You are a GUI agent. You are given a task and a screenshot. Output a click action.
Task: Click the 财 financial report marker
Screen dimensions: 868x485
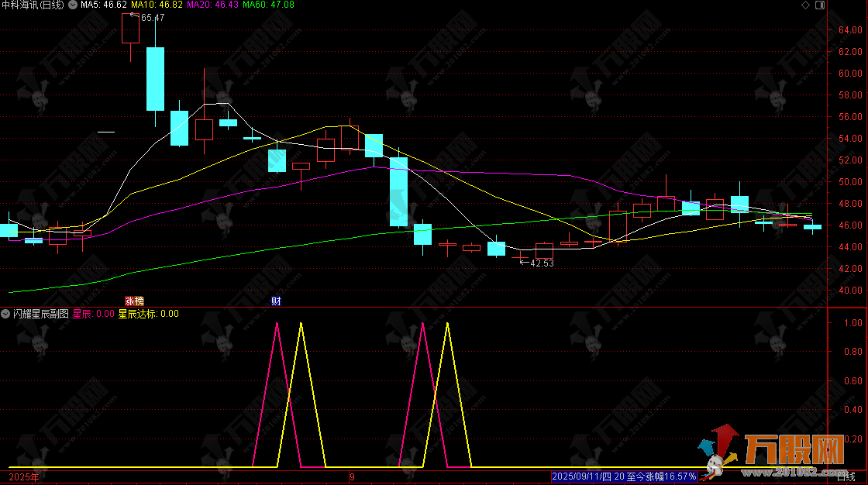click(276, 301)
